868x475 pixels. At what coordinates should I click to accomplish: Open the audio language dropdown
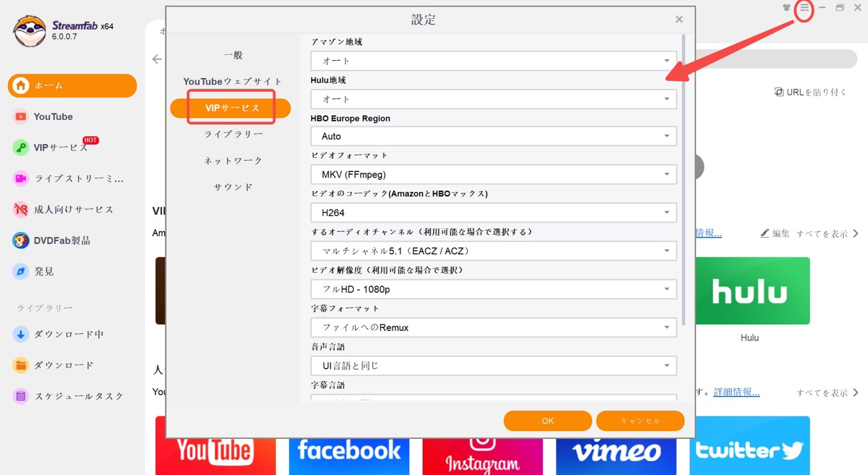pyautogui.click(x=494, y=366)
